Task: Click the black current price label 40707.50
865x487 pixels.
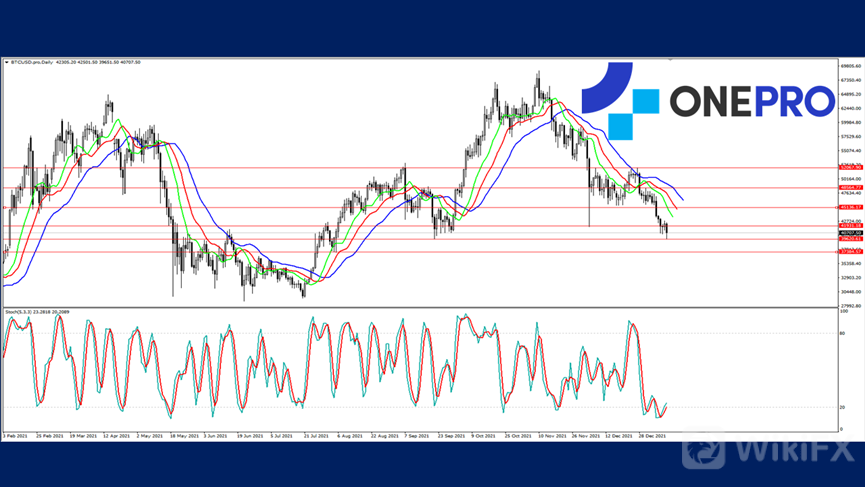Action: point(851,233)
